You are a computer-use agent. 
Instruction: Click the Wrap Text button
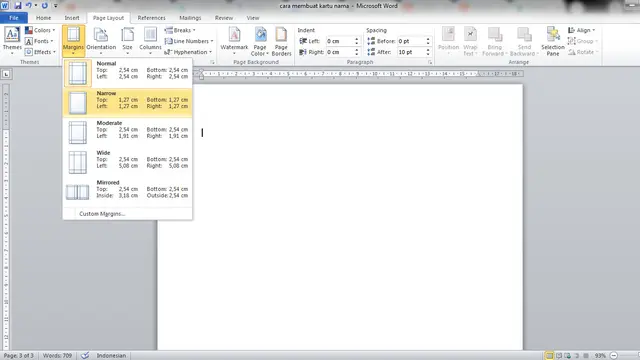coord(470,41)
